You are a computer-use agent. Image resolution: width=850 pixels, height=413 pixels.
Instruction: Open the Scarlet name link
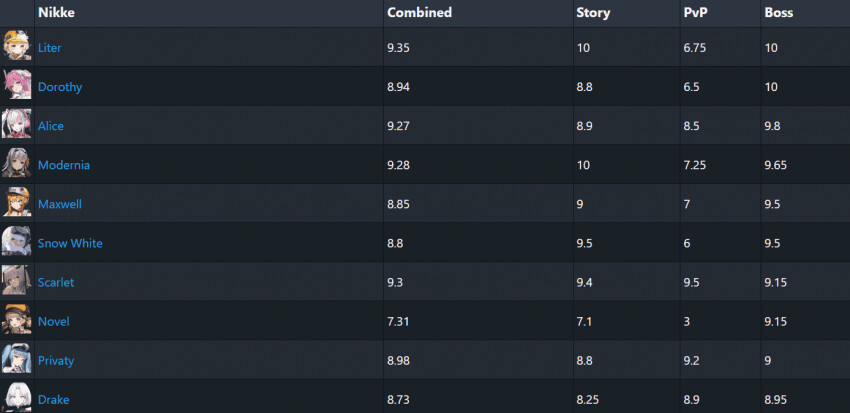tap(56, 282)
